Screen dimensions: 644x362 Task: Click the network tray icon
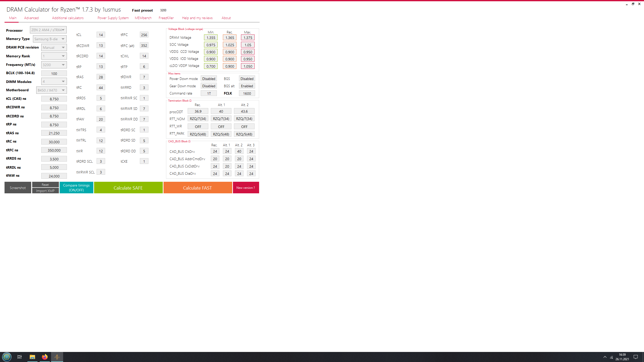coord(612,357)
